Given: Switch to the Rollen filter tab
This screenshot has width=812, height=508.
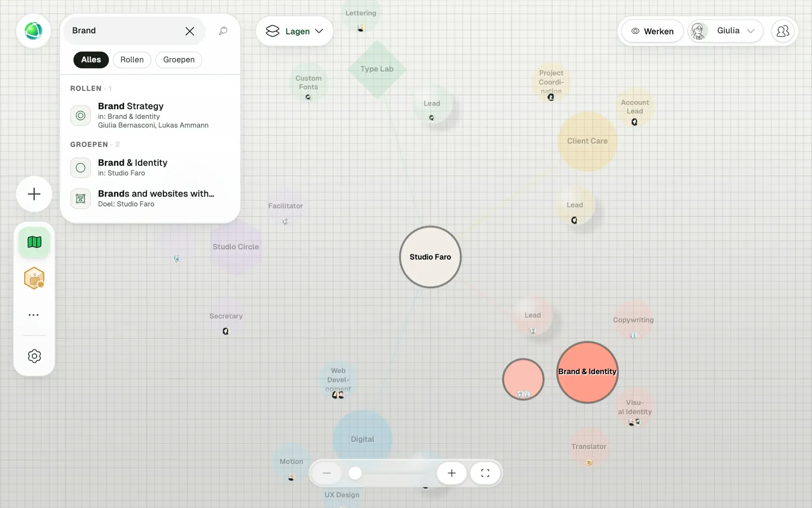Looking at the screenshot, I should tap(132, 59).
